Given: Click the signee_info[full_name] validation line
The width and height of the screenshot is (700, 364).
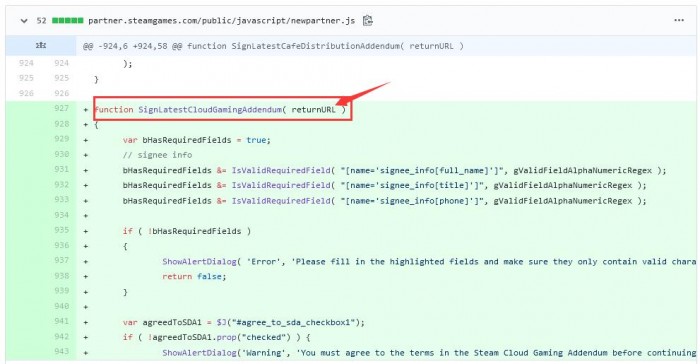Looking at the screenshot, I should click(x=394, y=170).
